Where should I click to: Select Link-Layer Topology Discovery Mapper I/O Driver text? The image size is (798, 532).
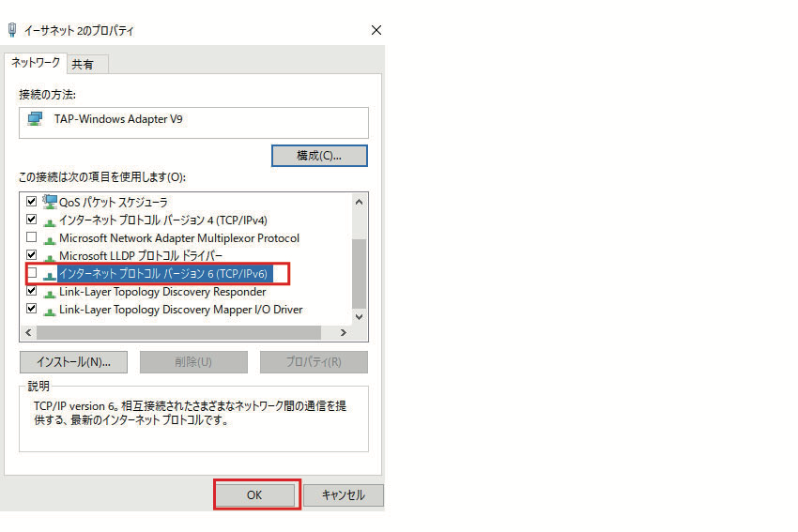[x=180, y=310]
